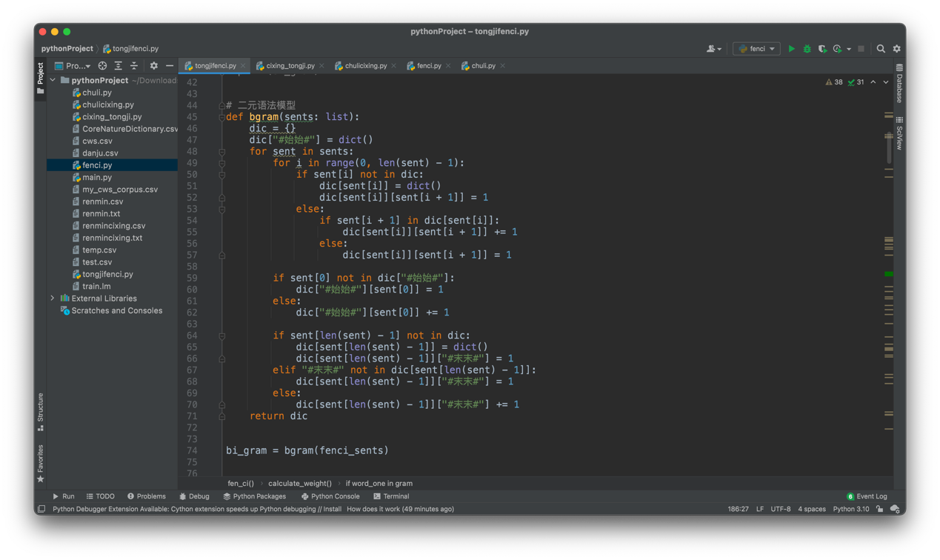Image resolution: width=940 pixels, height=560 pixels.
Task: Click the grey Stop square button
Action: pos(861,49)
